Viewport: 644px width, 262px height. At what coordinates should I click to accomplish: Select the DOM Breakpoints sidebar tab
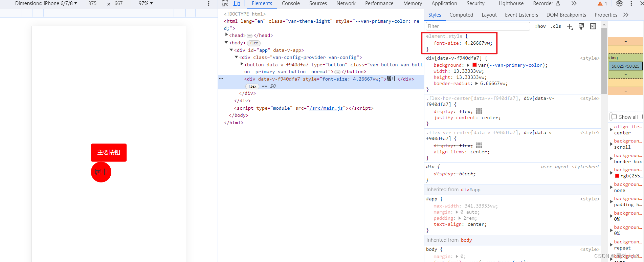click(566, 15)
